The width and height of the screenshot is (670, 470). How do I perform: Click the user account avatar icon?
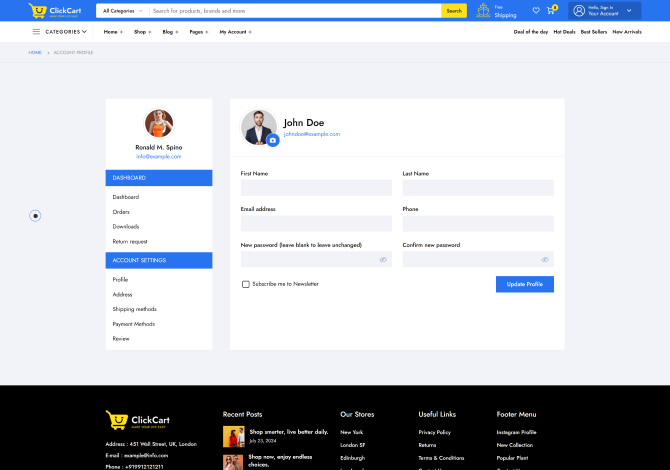coord(579,11)
